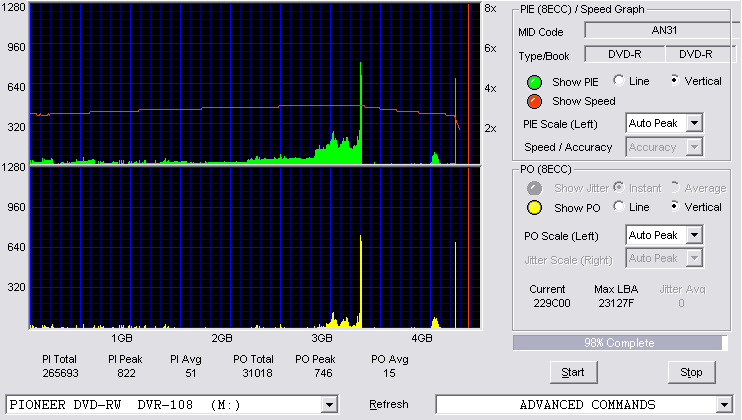Click the MID Code field AN31
This screenshot has height=420, width=742.
pos(663,30)
